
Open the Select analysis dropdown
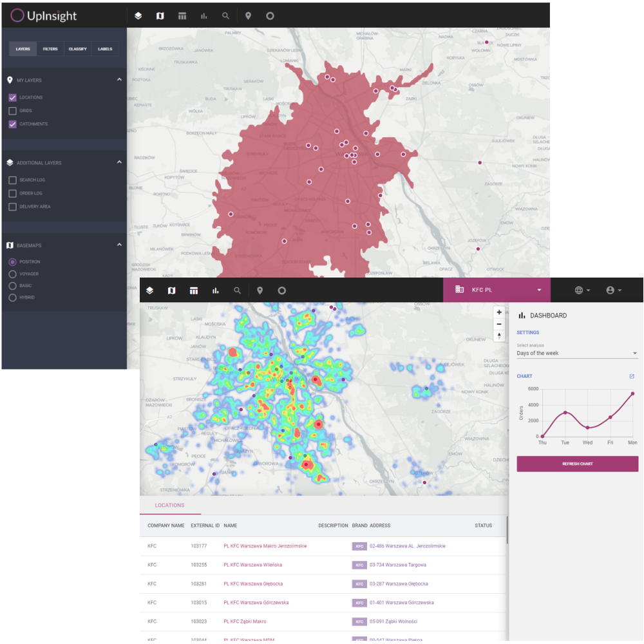577,353
